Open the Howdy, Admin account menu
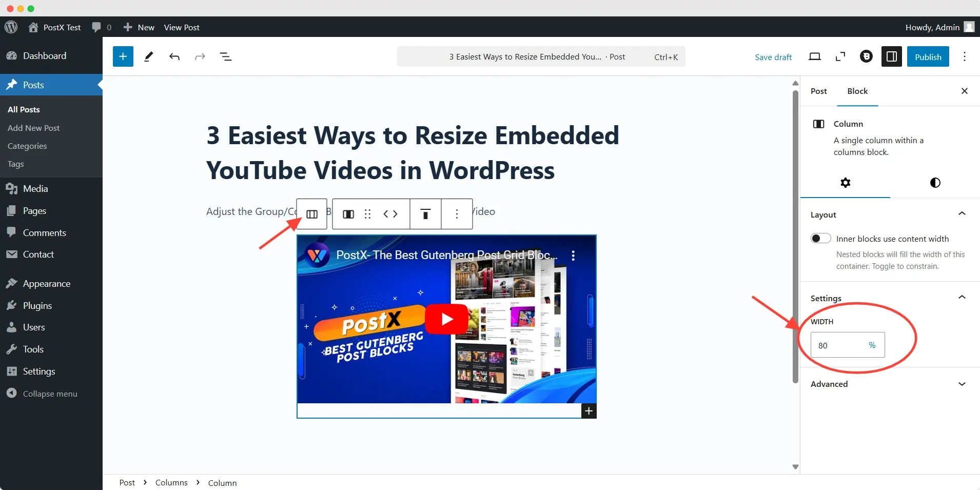 coord(939,27)
